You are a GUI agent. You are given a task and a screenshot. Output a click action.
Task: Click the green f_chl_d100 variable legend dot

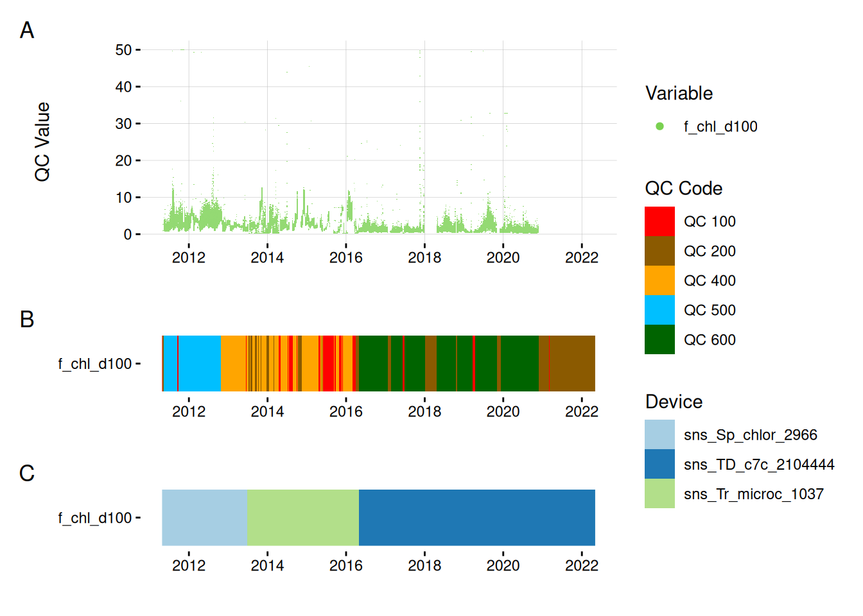click(659, 126)
